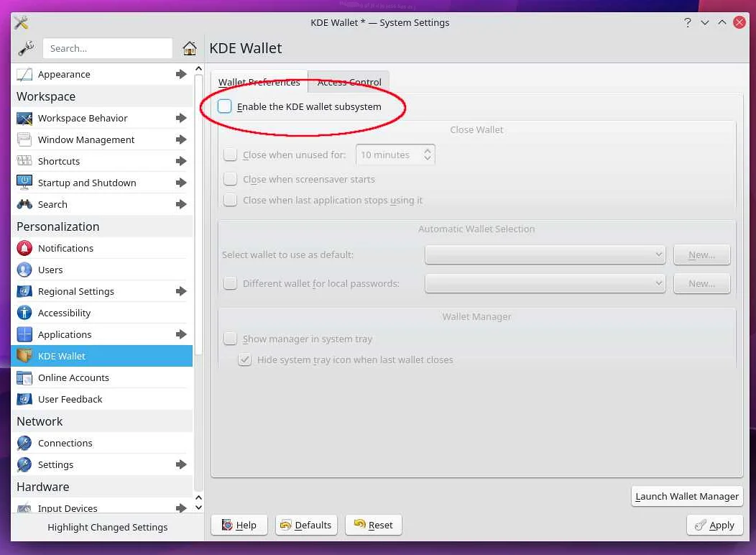
Task: Open Online Accounts settings
Action: 74,377
